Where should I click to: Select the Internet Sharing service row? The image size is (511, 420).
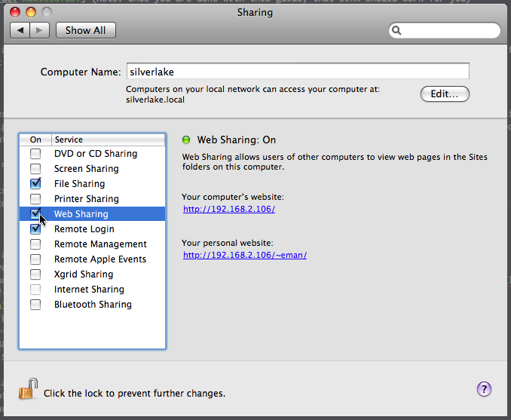point(92,290)
